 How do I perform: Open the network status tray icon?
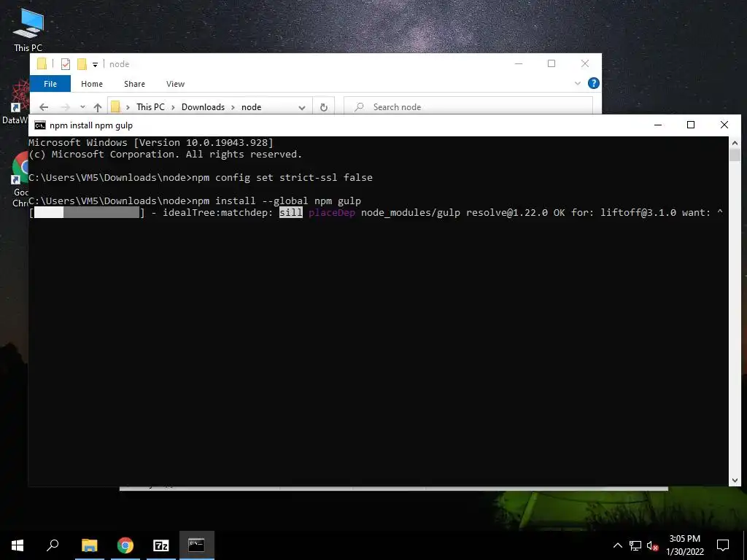(635, 545)
